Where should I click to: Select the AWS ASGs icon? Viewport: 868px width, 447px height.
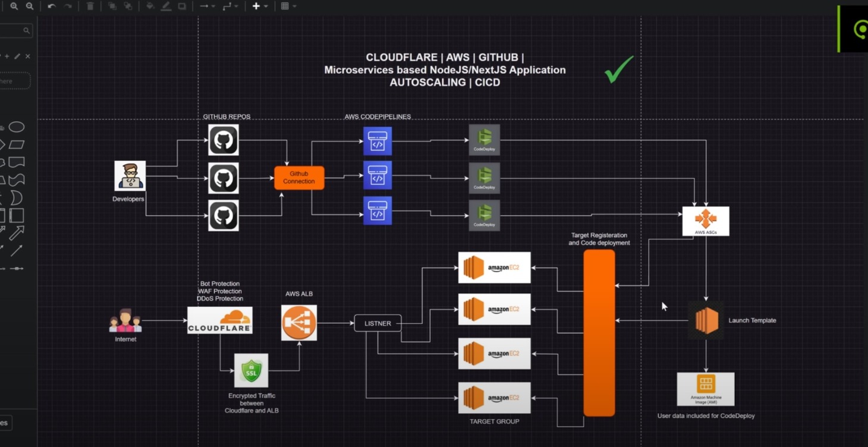tap(706, 221)
